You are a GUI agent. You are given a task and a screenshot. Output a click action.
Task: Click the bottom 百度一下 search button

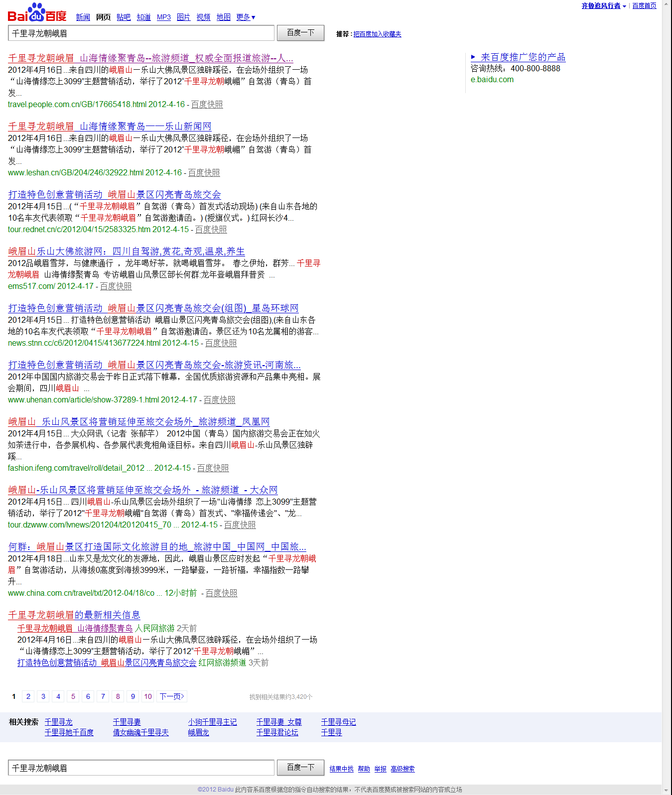tap(301, 768)
